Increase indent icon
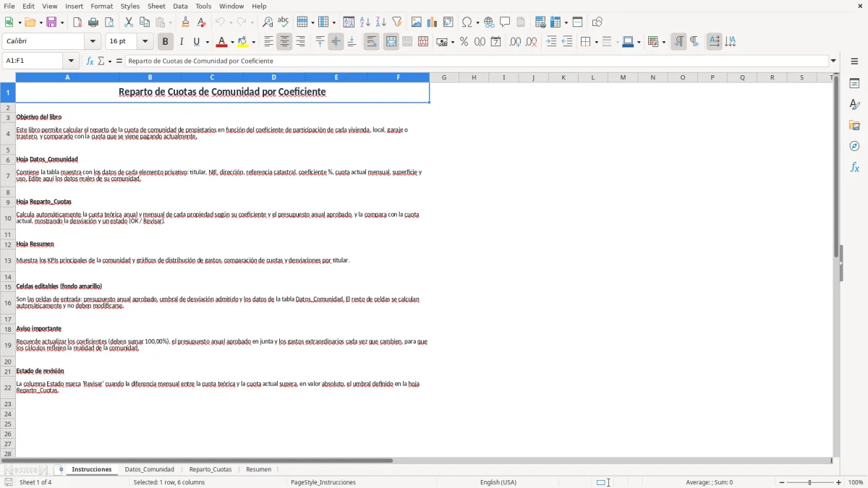 tap(551, 42)
